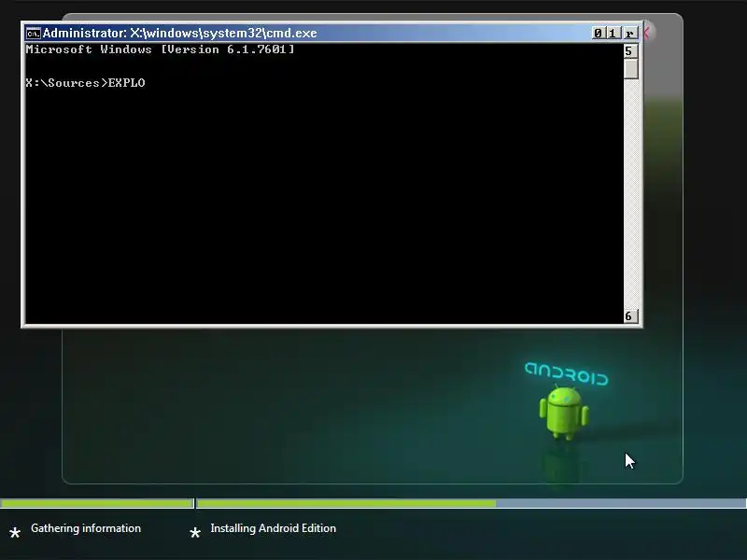Click the Installing Android Edition step label
The width and height of the screenshot is (747, 560).
click(x=273, y=528)
